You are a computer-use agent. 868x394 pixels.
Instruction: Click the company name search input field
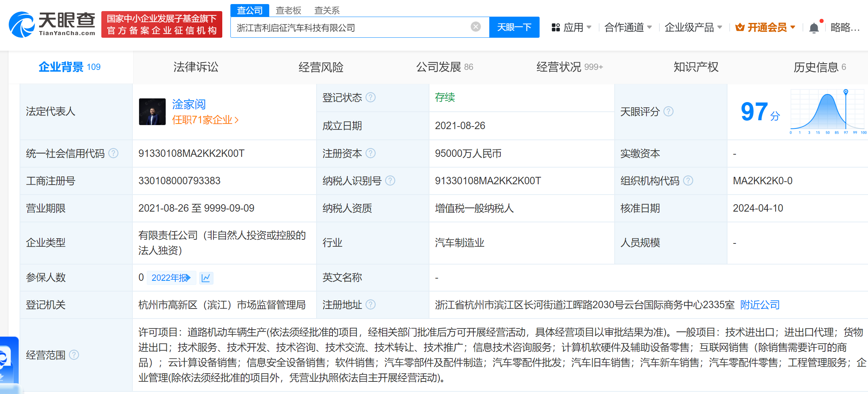pos(351,27)
